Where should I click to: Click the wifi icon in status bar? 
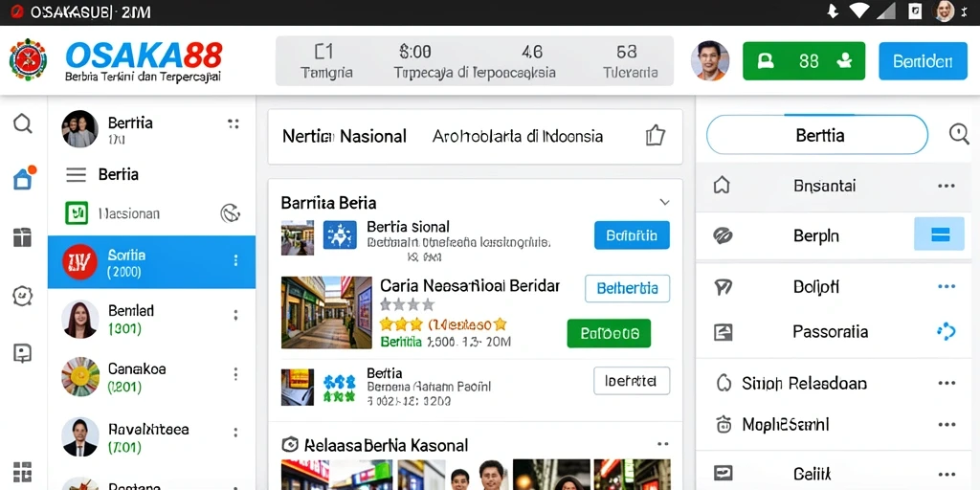click(x=859, y=11)
